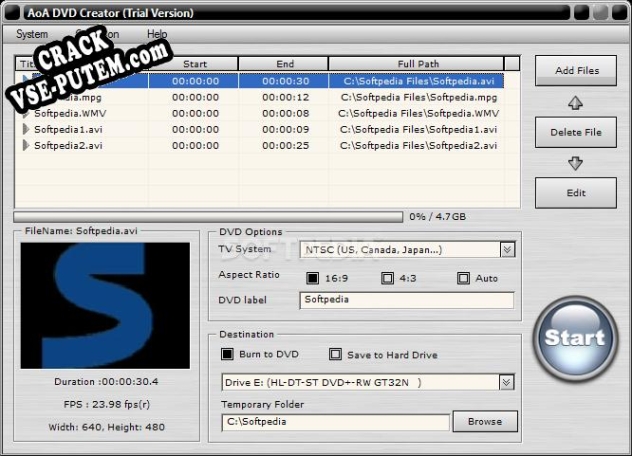The image size is (632, 456).
Task: Click the Duration :00:00:30.4 text
Action: tap(106, 382)
